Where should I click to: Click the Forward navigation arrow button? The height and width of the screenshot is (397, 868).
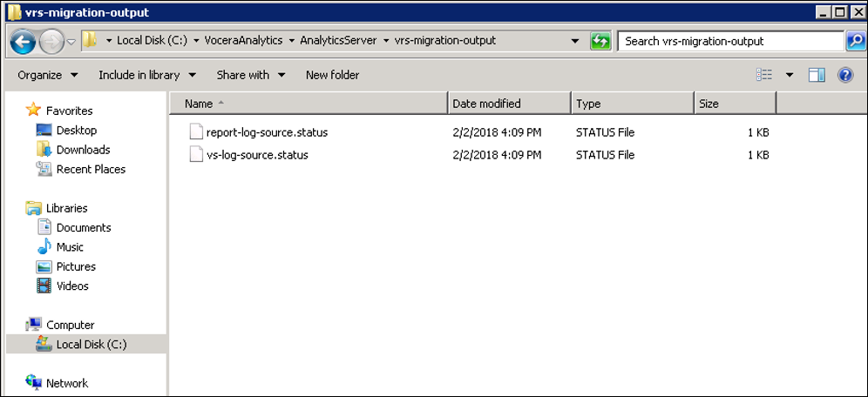(52, 42)
